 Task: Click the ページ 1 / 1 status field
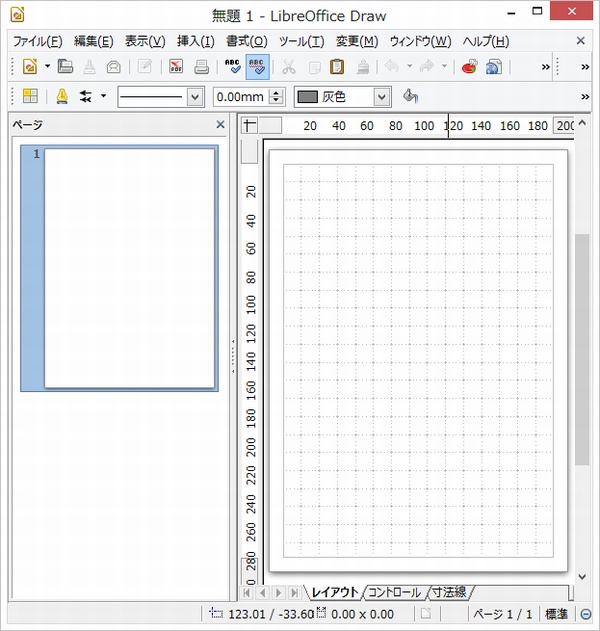point(503,615)
